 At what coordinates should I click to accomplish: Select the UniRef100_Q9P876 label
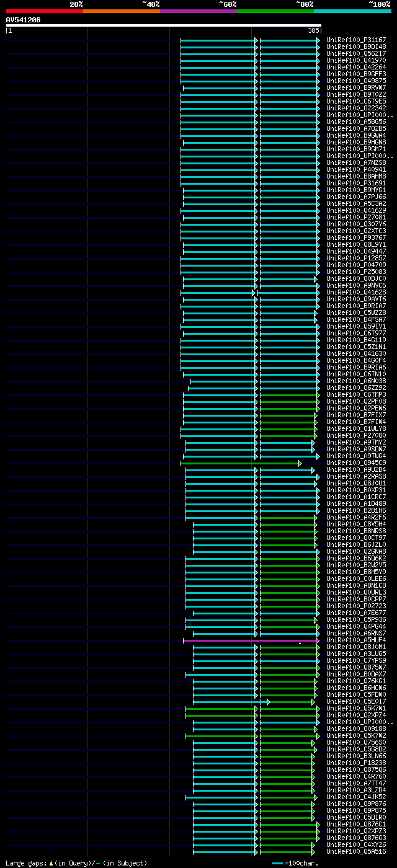pos(356,804)
